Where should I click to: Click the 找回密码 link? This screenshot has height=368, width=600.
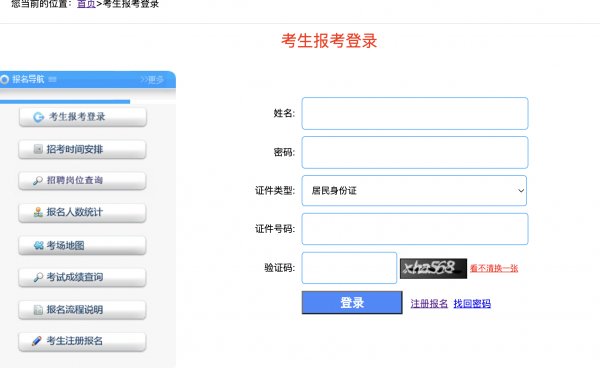472,304
